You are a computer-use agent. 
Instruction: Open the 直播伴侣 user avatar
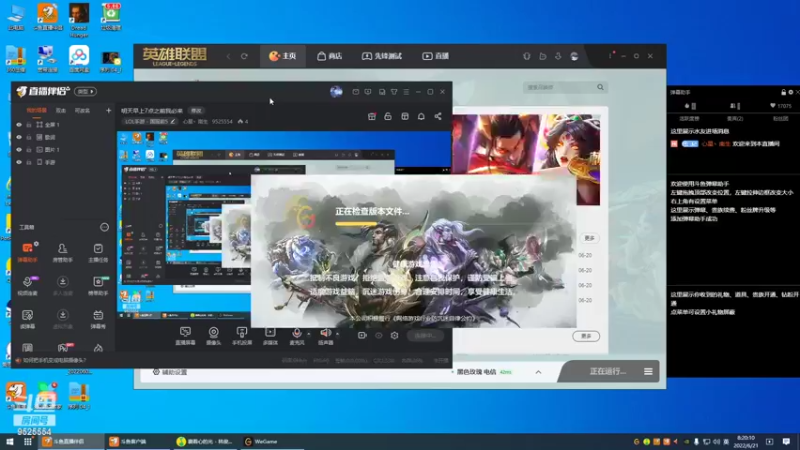point(336,91)
